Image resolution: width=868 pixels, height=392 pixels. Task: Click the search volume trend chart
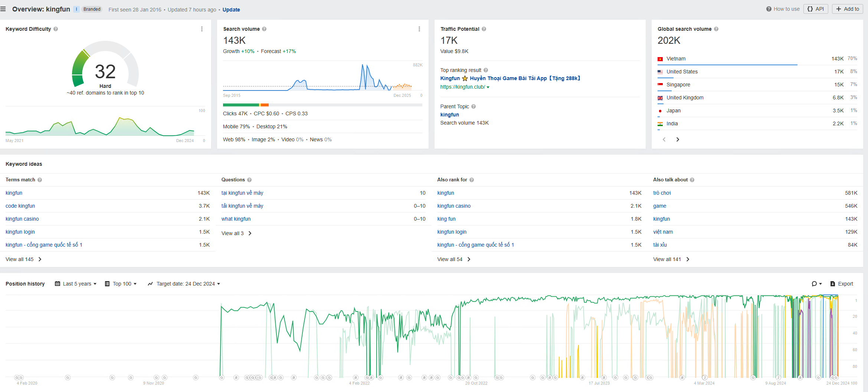(x=322, y=78)
